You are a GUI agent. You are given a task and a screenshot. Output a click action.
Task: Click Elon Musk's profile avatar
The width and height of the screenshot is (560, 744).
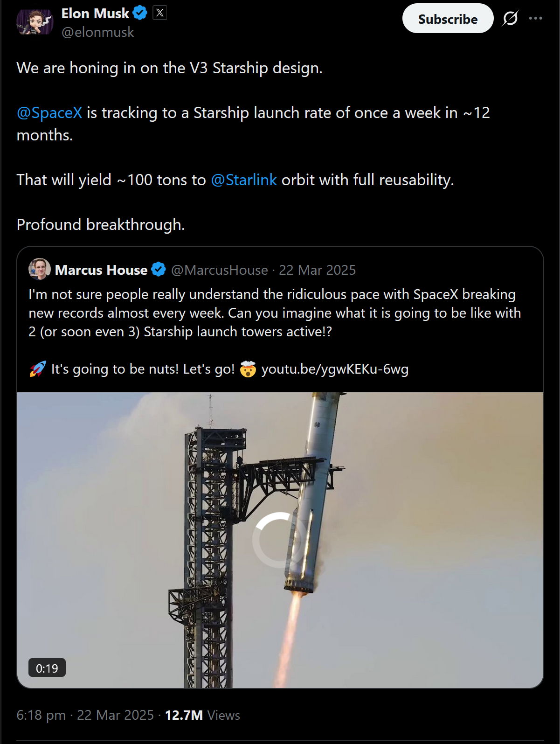(35, 21)
